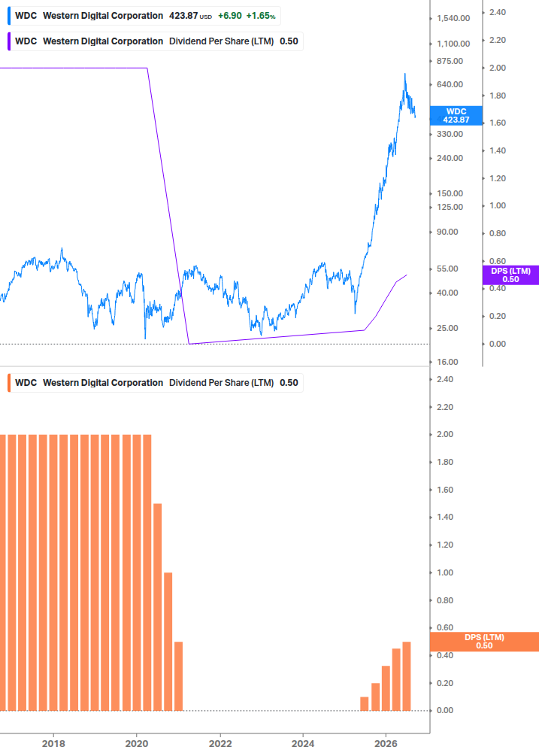The width and height of the screenshot is (539, 756).
Task: Click the 55.00 price axis label
Action: (x=447, y=269)
